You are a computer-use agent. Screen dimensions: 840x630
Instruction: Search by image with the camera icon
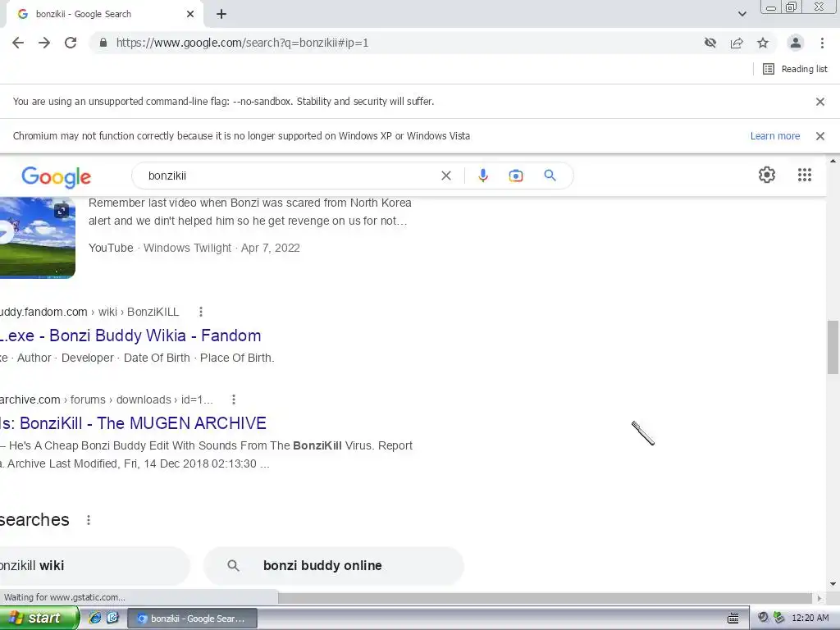pyautogui.click(x=516, y=176)
